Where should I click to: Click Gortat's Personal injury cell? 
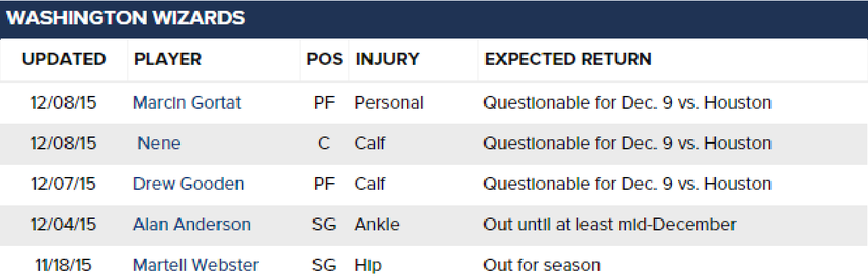click(x=389, y=103)
